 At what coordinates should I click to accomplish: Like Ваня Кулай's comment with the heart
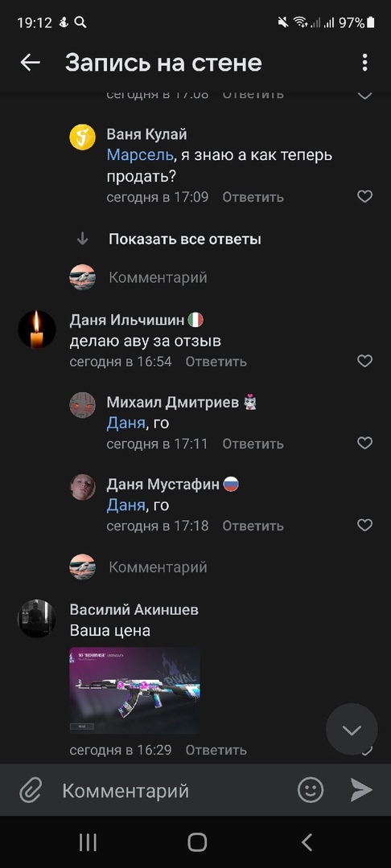364,197
